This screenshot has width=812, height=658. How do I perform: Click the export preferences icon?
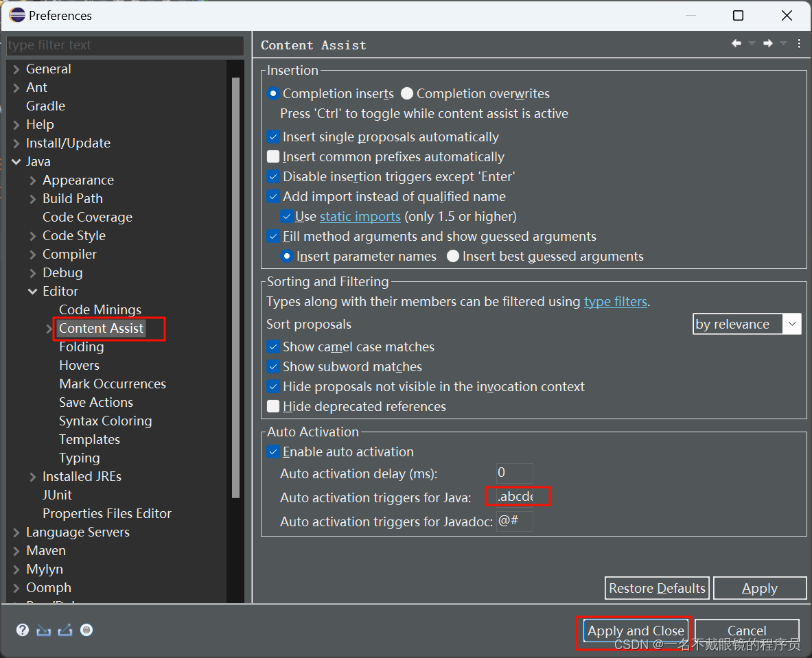[65, 630]
